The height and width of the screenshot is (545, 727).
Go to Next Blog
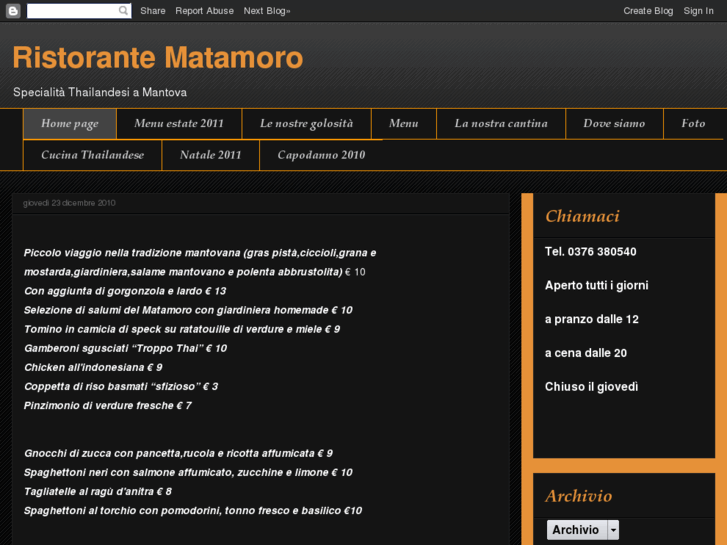267,11
